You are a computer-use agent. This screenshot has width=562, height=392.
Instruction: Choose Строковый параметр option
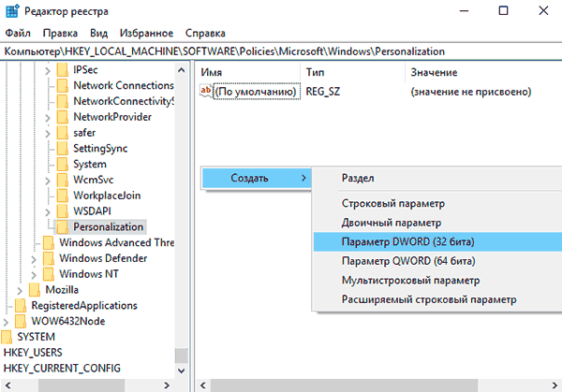pyautogui.click(x=437, y=203)
